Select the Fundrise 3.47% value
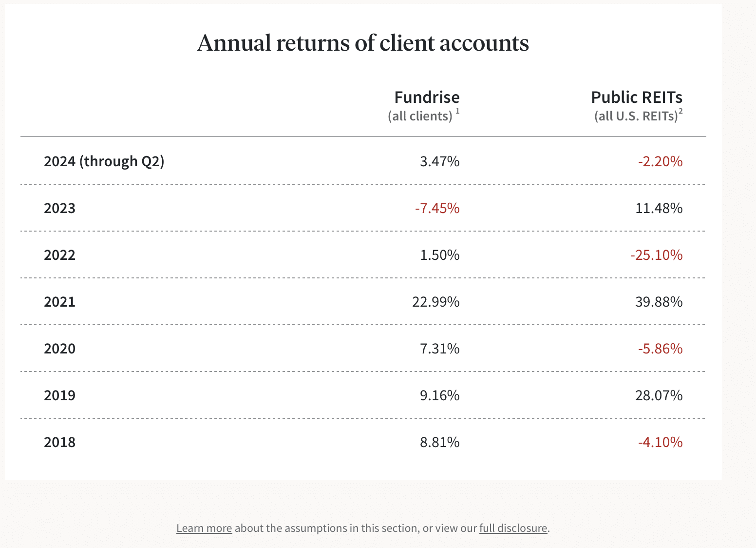 [x=439, y=161]
